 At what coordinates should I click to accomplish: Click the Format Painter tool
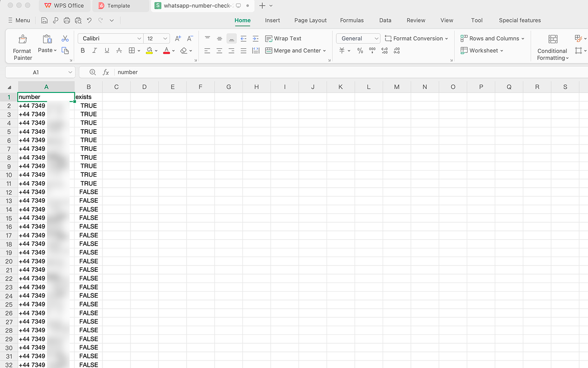tap(22, 47)
